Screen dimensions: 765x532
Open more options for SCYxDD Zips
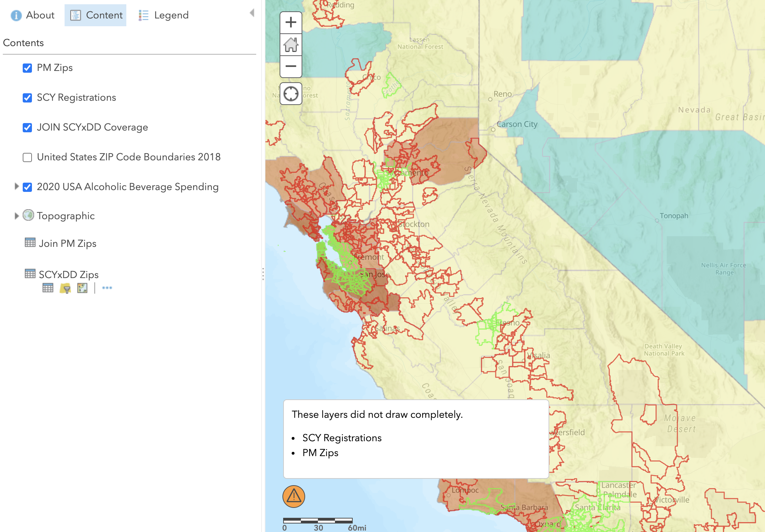pyautogui.click(x=107, y=288)
